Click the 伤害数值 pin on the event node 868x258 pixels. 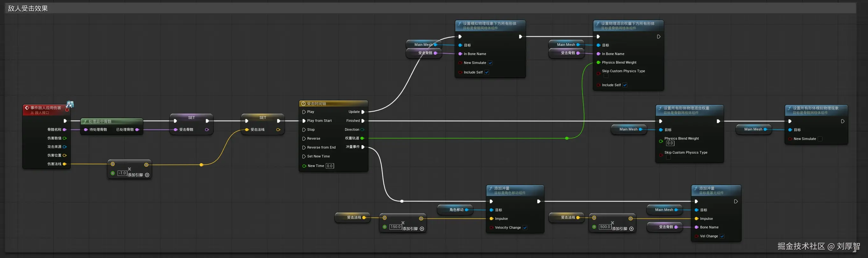point(64,138)
